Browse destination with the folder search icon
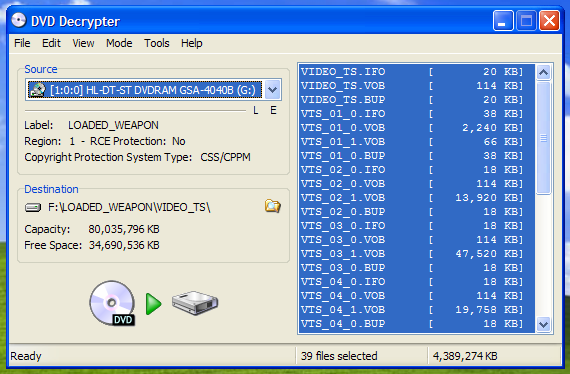Image resolution: width=570 pixels, height=374 pixels. click(x=273, y=206)
